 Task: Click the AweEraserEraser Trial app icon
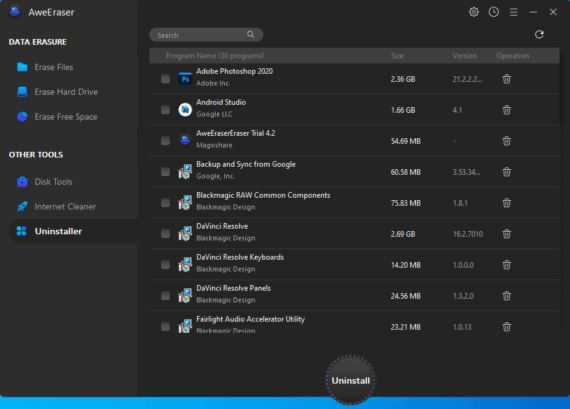coord(185,140)
